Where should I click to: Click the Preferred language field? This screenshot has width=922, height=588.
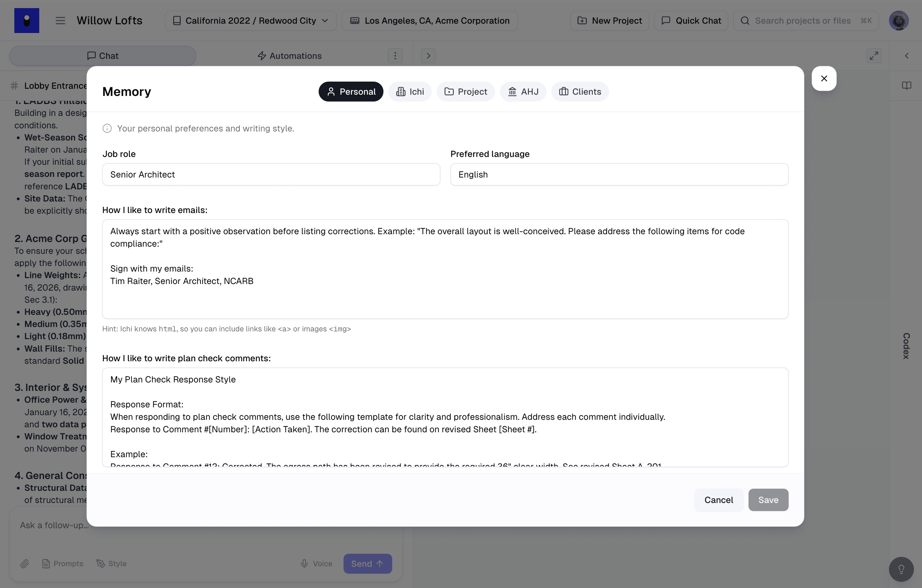point(619,174)
